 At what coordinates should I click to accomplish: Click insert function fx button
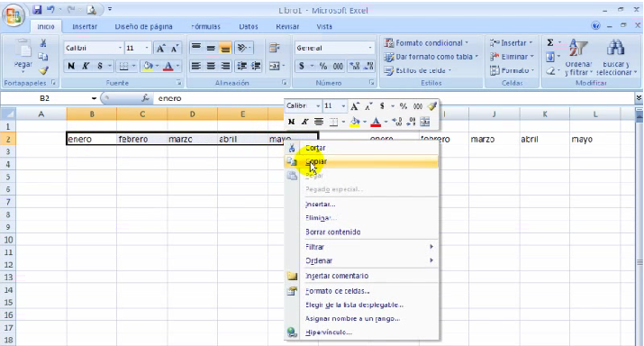145,98
